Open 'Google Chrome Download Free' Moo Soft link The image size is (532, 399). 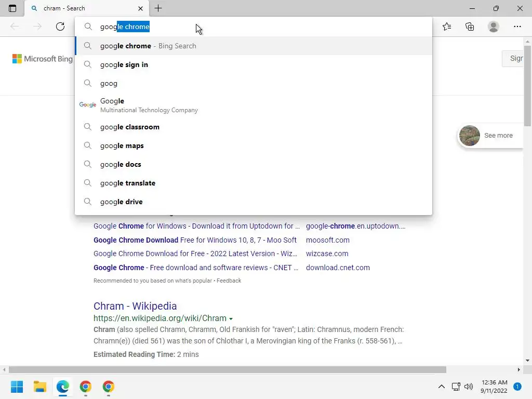(195, 240)
